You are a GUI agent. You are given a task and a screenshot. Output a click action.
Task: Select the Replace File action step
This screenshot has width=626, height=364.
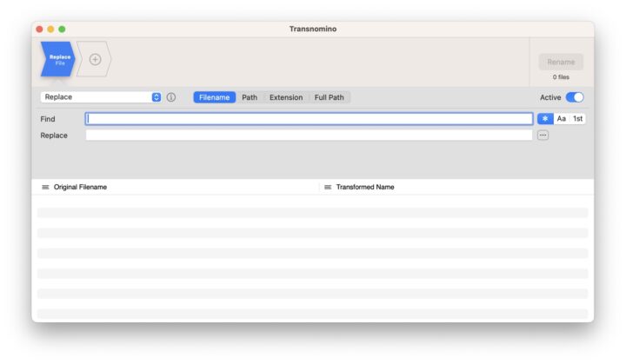tap(58, 59)
